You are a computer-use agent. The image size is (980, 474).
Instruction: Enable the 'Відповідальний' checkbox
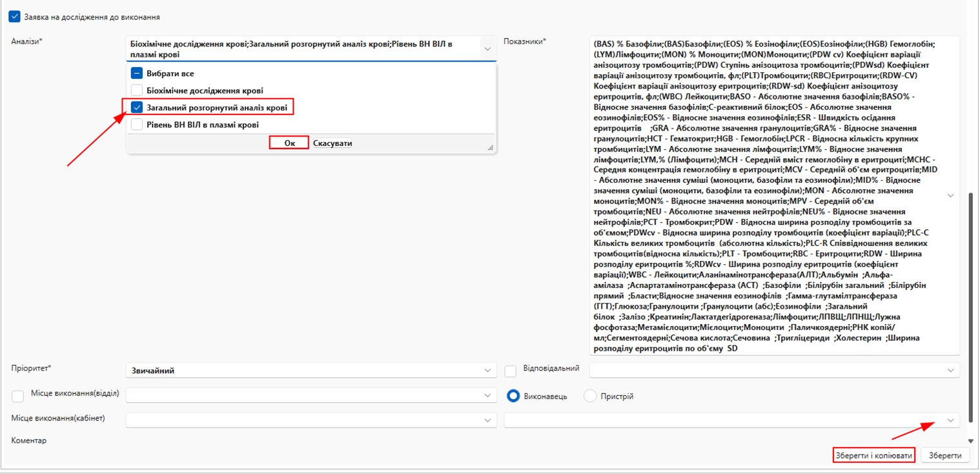click(511, 371)
